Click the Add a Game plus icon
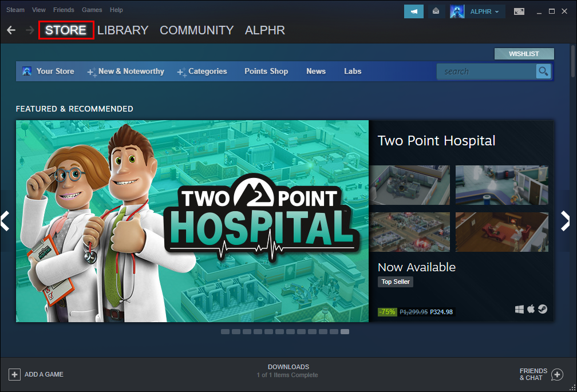The width and height of the screenshot is (577, 392). coord(14,374)
